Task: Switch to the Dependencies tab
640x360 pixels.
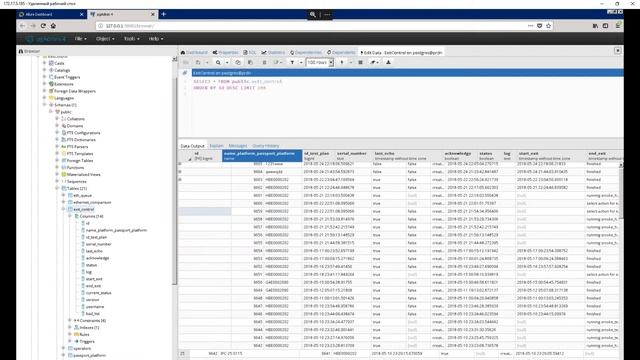Action: click(306, 52)
